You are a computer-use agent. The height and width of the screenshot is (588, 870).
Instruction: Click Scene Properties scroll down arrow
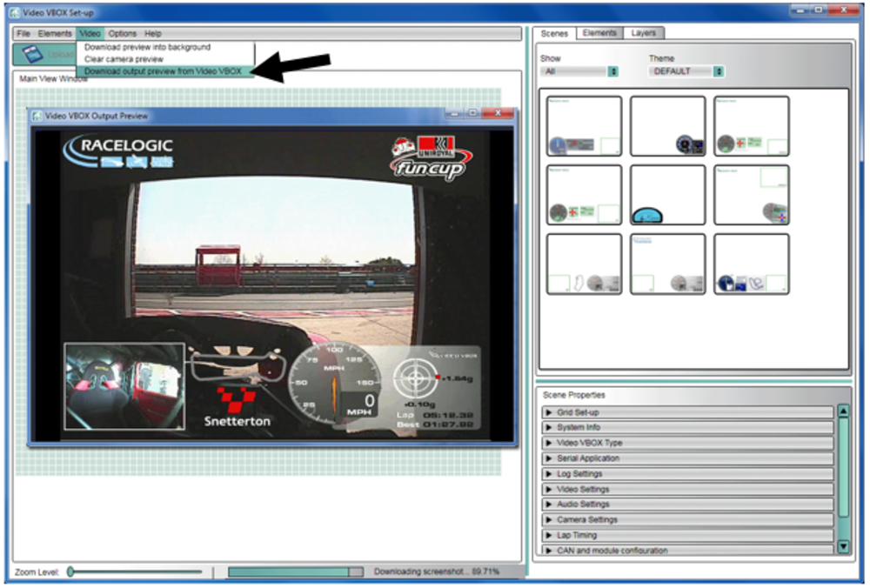[842, 546]
